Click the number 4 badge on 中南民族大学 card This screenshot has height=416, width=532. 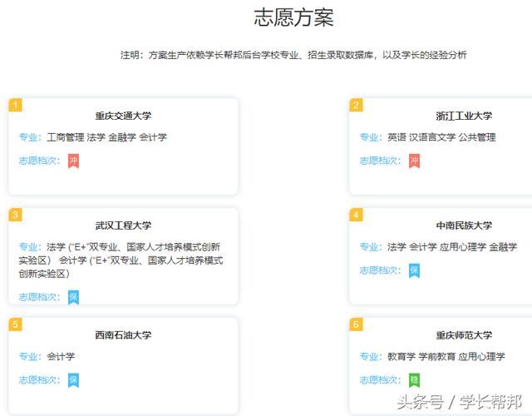(356, 215)
